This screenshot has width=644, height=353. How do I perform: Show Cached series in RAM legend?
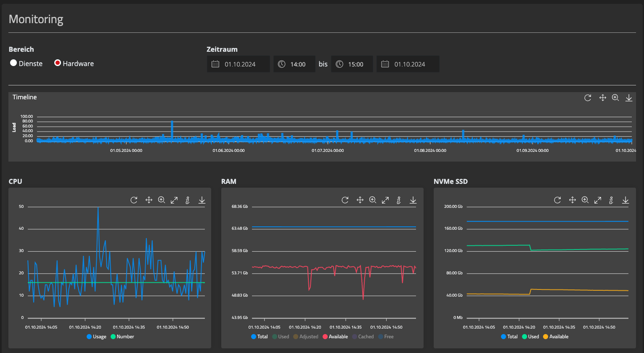click(x=363, y=337)
